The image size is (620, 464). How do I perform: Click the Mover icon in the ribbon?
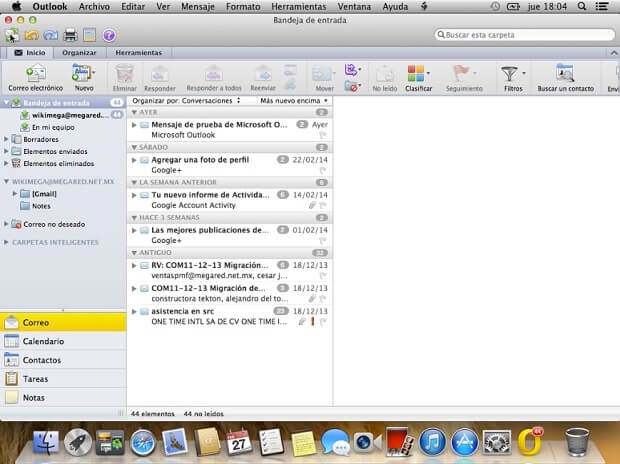point(323,74)
